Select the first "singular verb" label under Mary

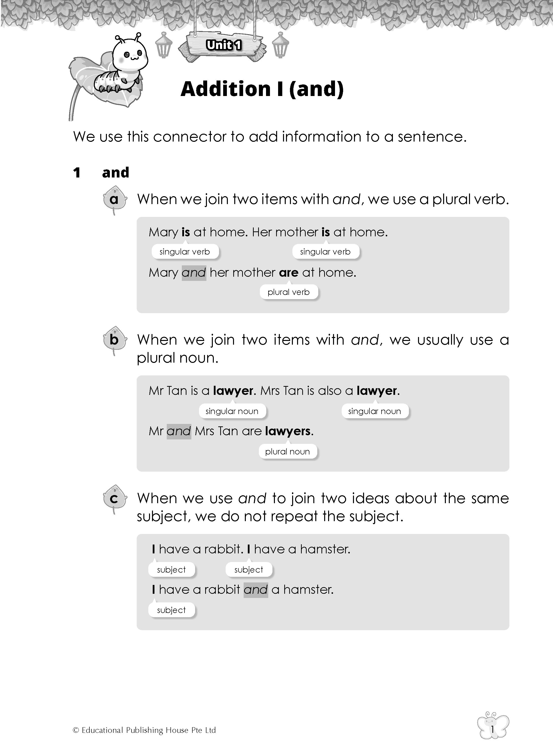(x=185, y=252)
